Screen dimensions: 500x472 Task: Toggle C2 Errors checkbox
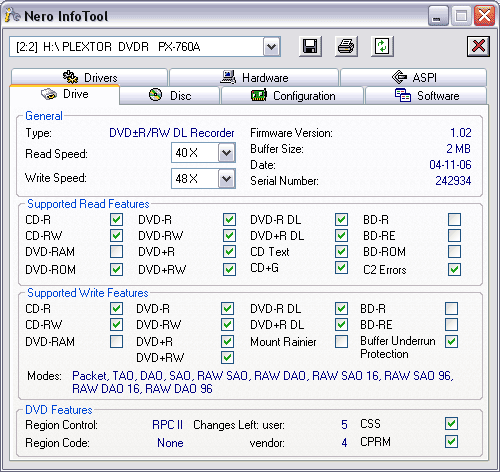(x=455, y=269)
